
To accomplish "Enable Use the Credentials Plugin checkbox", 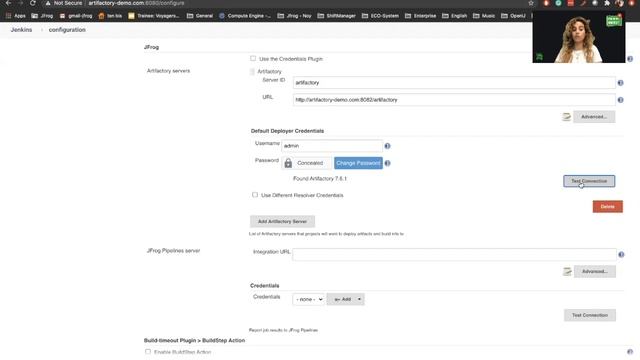I will pos(253,58).
